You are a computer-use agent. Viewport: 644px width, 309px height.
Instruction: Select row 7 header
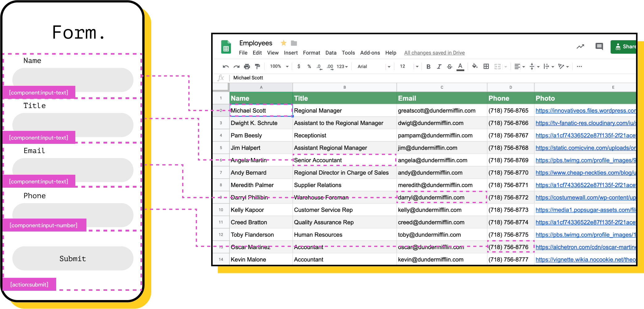point(221,173)
